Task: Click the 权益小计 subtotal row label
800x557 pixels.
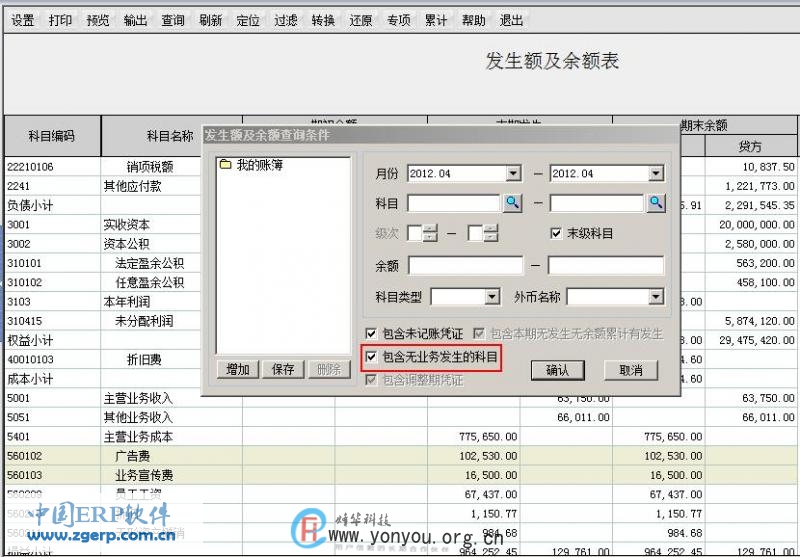Action: point(30,341)
